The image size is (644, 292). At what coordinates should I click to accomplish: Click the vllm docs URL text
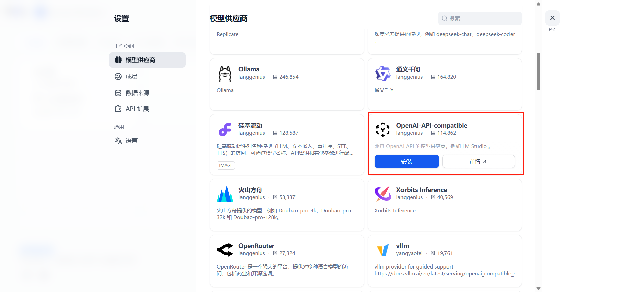tap(444, 274)
